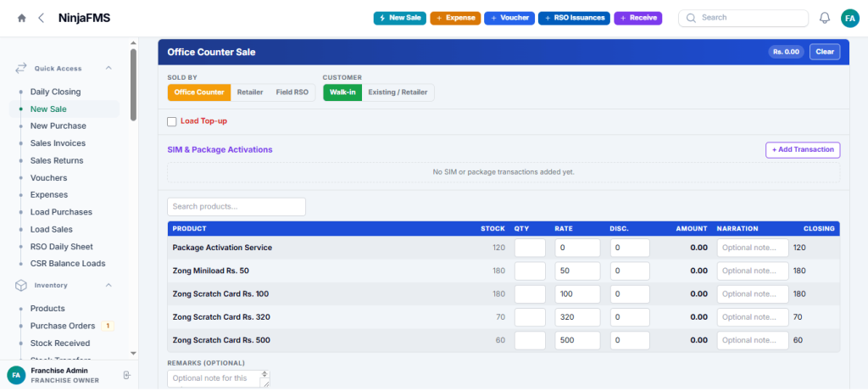Collapse the Inventory section
The height and width of the screenshot is (391, 868).
[108, 285]
